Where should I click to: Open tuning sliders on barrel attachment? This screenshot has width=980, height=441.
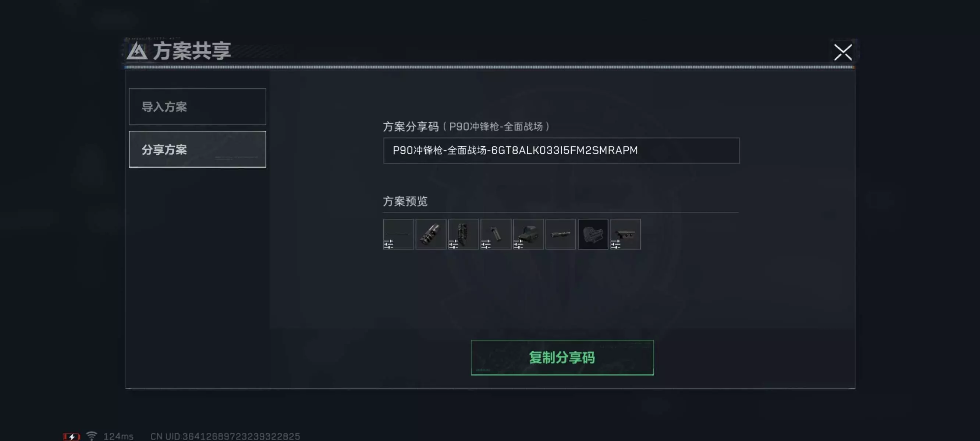pos(388,244)
